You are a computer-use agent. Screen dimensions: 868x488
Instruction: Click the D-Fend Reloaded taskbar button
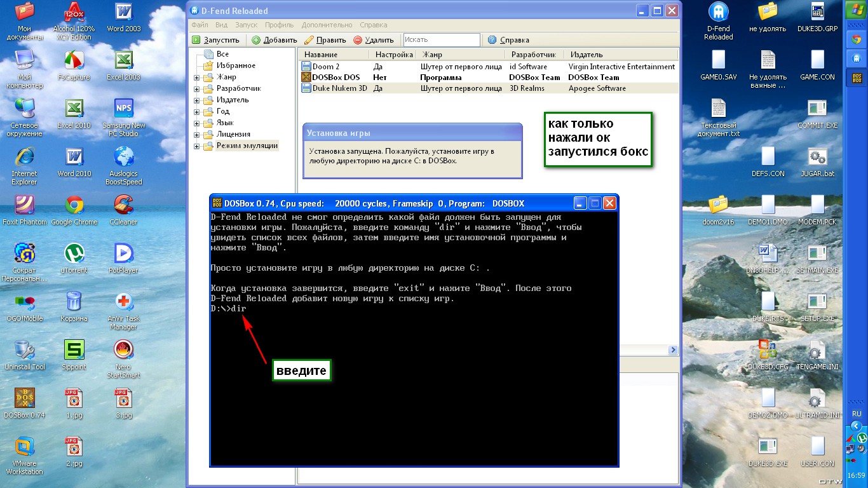pos(856,59)
